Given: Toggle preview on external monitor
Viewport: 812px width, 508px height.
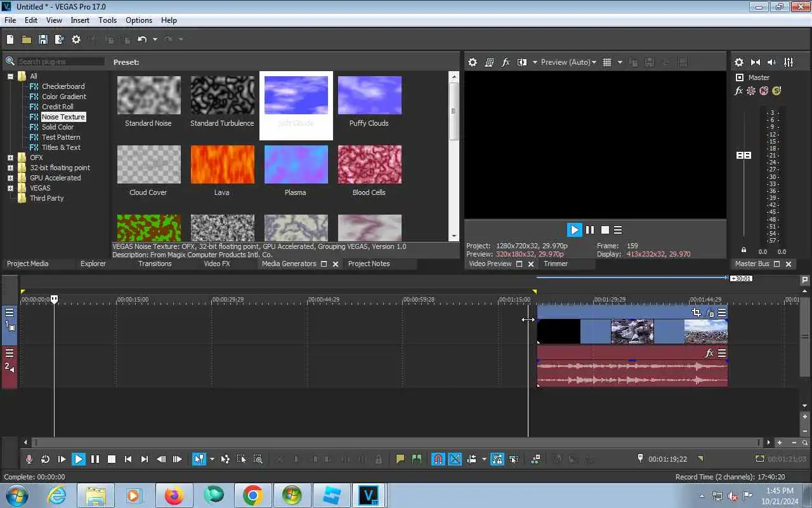Looking at the screenshot, I should click(489, 62).
